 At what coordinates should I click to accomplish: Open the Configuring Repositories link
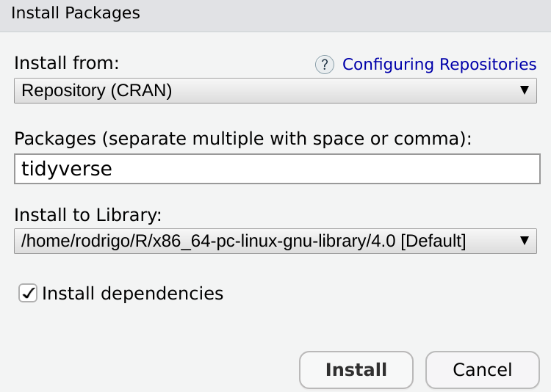[439, 65]
